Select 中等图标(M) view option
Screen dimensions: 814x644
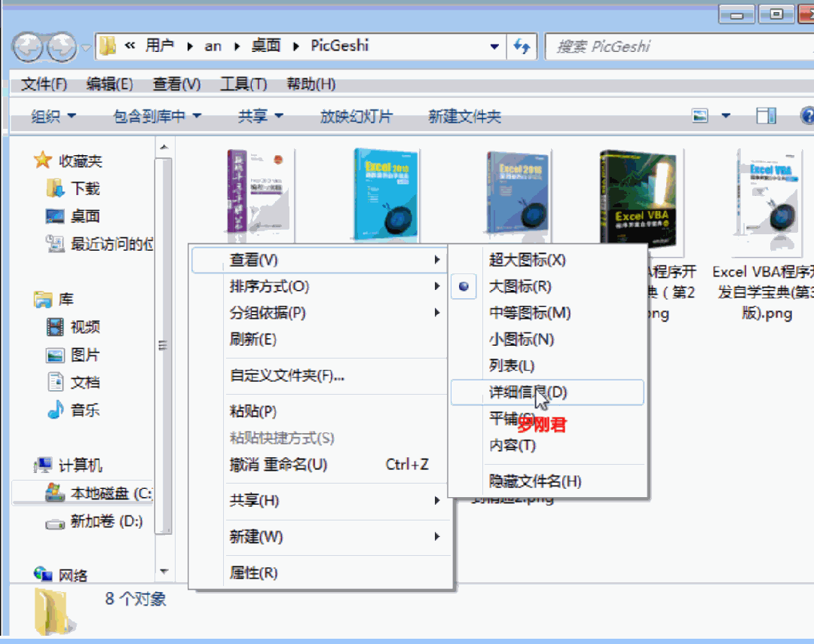(x=548, y=313)
